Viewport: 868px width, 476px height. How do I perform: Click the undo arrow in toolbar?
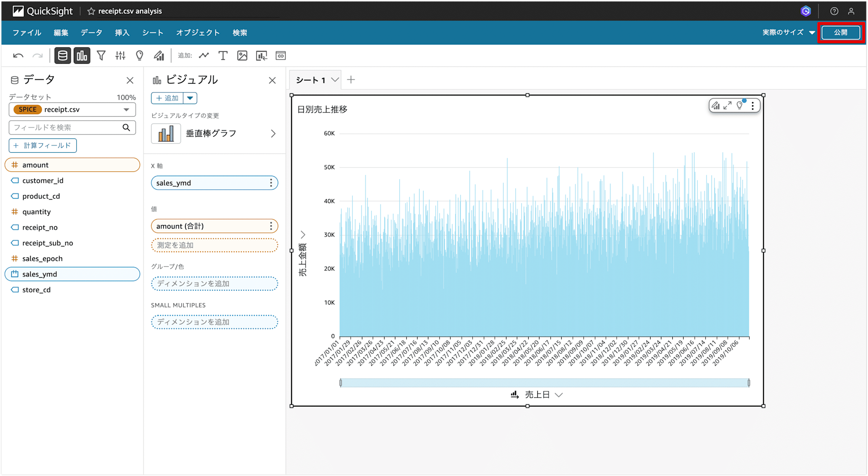[x=18, y=56]
